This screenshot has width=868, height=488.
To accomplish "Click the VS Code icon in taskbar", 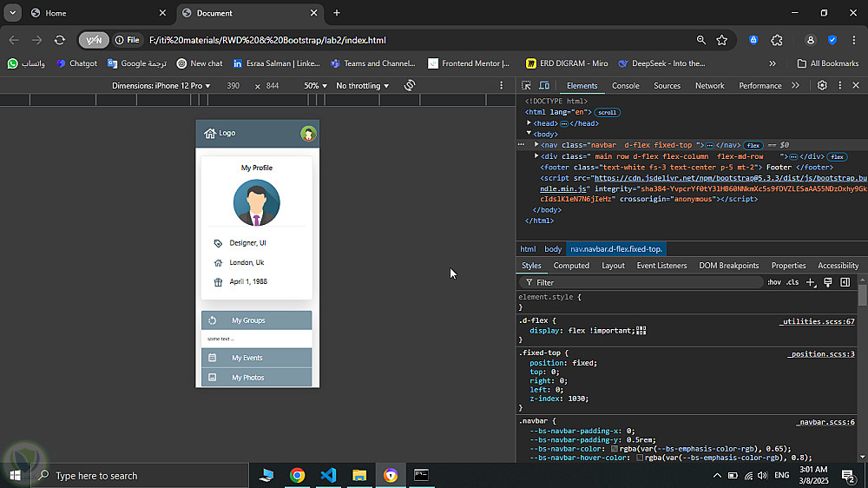I will pyautogui.click(x=328, y=475).
